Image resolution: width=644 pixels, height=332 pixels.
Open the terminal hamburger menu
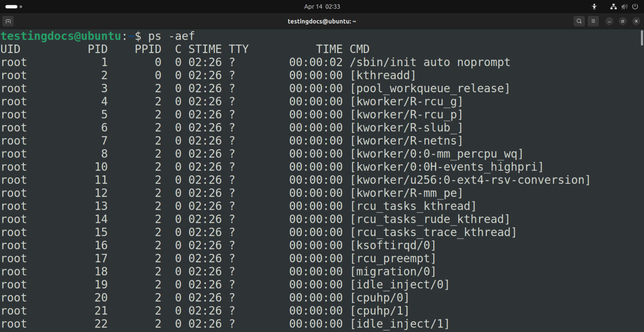[x=593, y=21]
